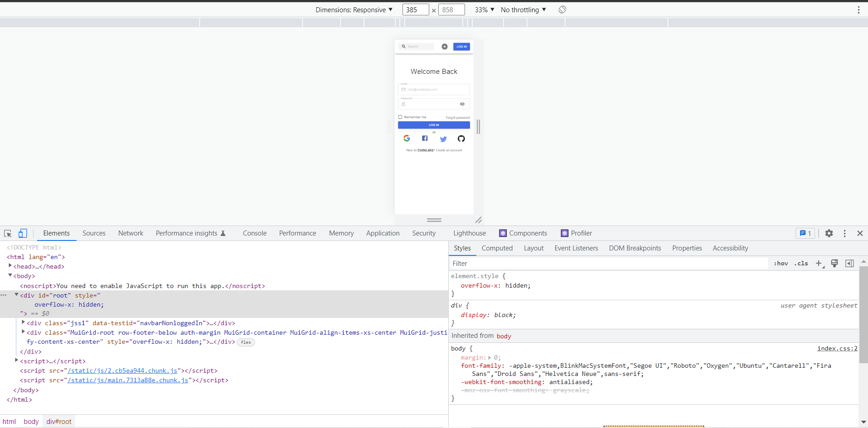868x428 pixels.
Task: Rotate the device viewport orientation
Action: 561,10
